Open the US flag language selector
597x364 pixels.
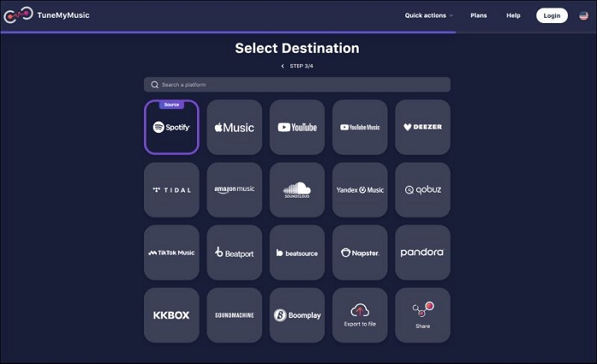pos(583,15)
